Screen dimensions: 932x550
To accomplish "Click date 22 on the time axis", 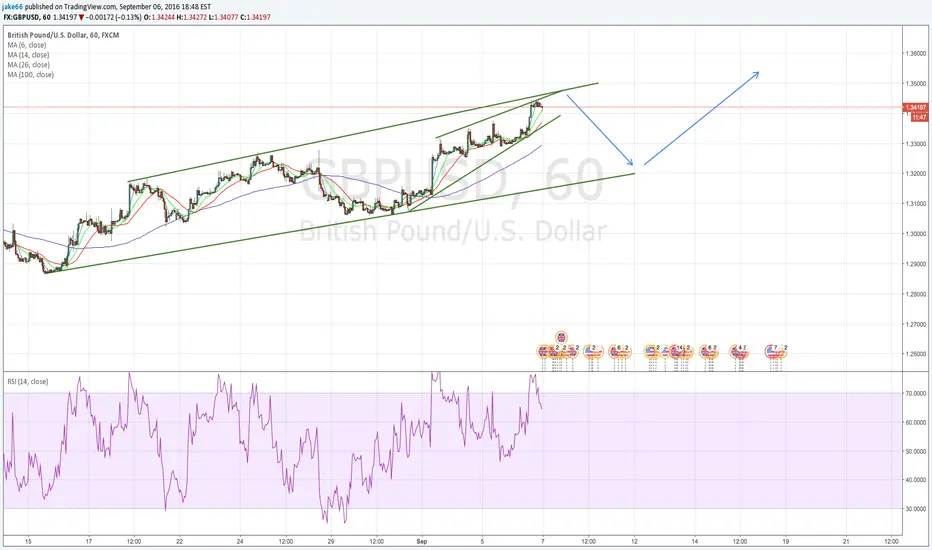I will point(180,542).
